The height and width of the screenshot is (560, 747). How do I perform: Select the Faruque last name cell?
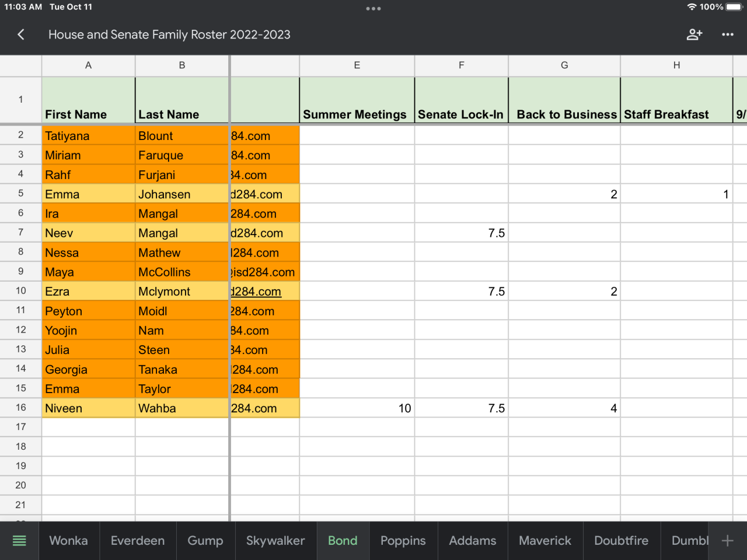[x=182, y=155]
